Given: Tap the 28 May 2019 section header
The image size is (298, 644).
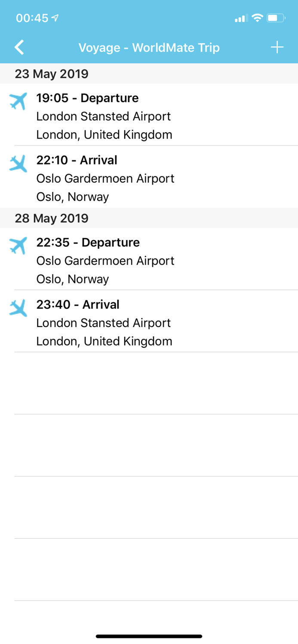Looking at the screenshot, I should [51, 218].
